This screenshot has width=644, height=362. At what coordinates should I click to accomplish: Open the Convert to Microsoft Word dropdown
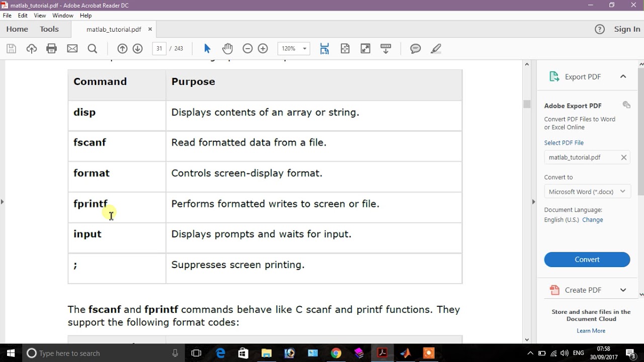pyautogui.click(x=587, y=192)
